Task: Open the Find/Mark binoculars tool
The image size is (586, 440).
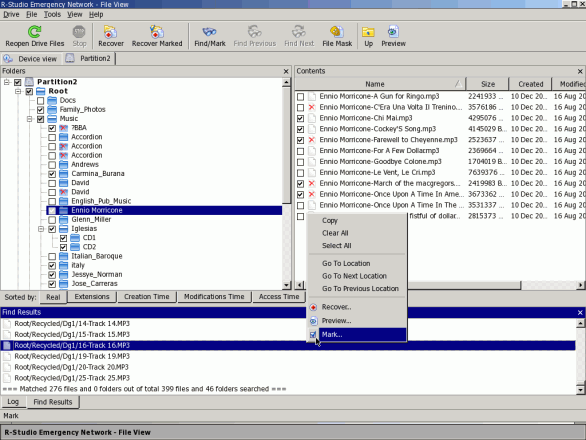Action: (x=209, y=31)
